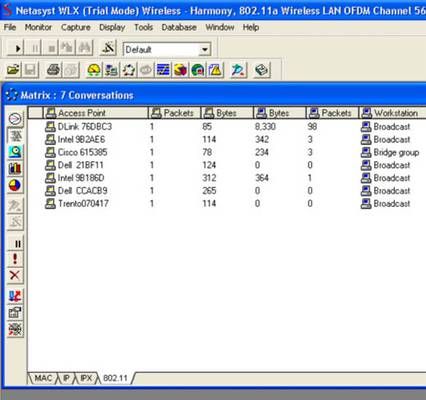This screenshot has height=400, width=426.
Task: Sort by Access Point column header
Action: [96, 113]
